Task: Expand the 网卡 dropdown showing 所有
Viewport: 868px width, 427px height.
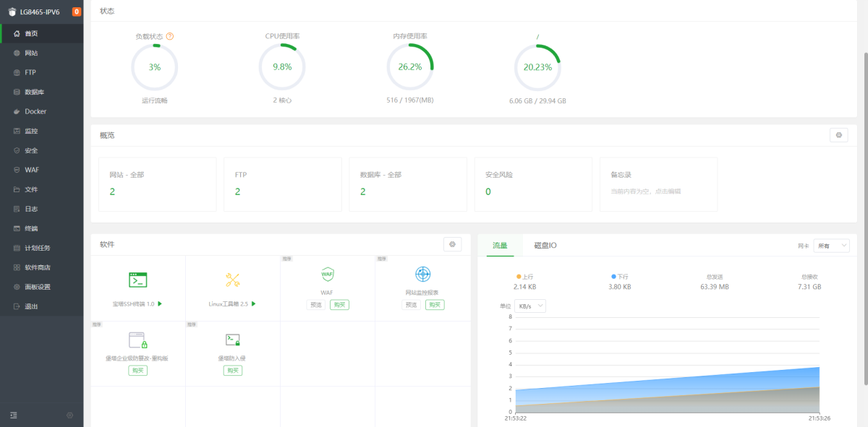Action: click(x=831, y=246)
